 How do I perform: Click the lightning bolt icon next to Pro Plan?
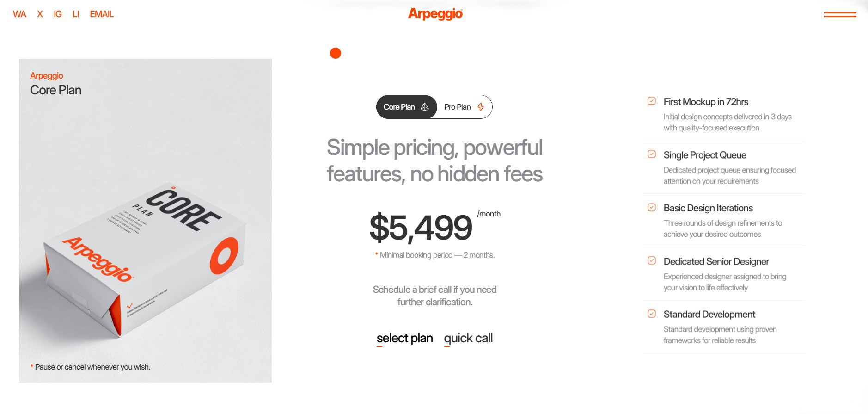[480, 107]
